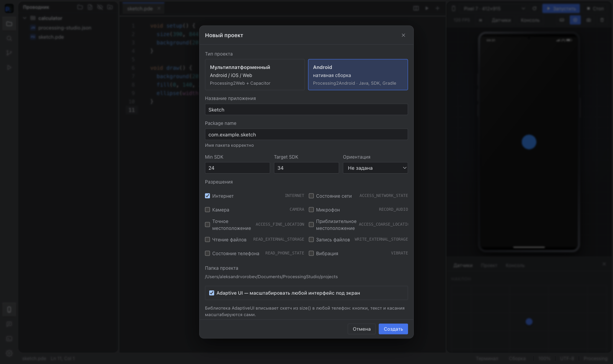Click the Min SDK field

coord(238,168)
